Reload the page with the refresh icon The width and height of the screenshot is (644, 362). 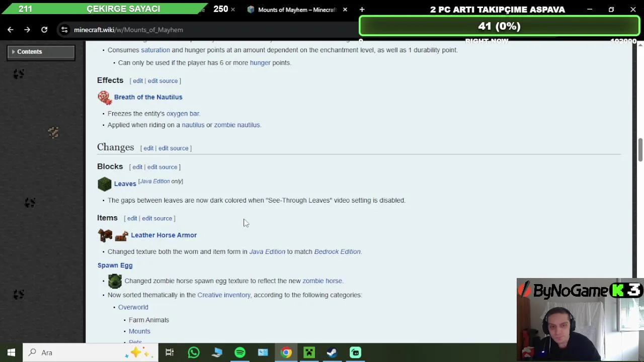44,30
